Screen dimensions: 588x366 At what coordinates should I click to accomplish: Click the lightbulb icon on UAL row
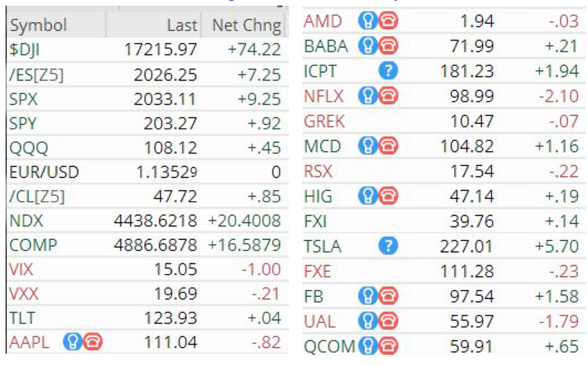(368, 321)
